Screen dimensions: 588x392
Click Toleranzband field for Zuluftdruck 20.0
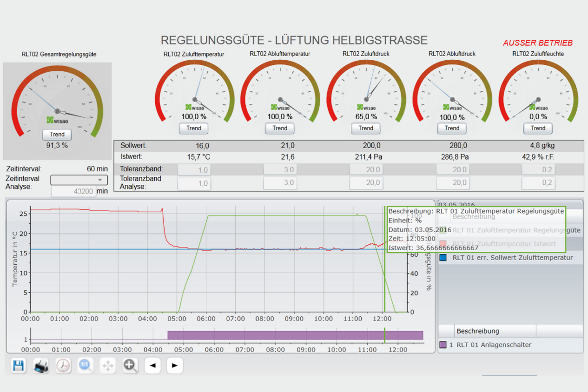pyautogui.click(x=366, y=169)
